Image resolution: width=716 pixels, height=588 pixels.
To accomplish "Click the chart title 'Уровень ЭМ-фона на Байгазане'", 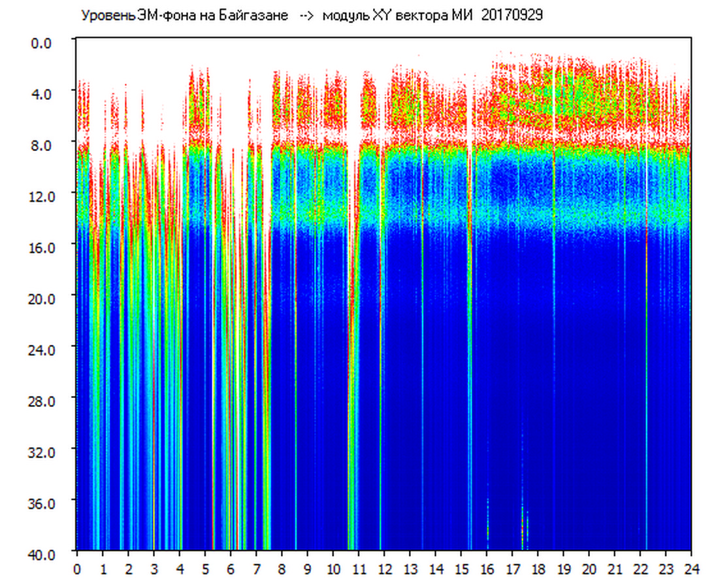I will pos(184,16).
